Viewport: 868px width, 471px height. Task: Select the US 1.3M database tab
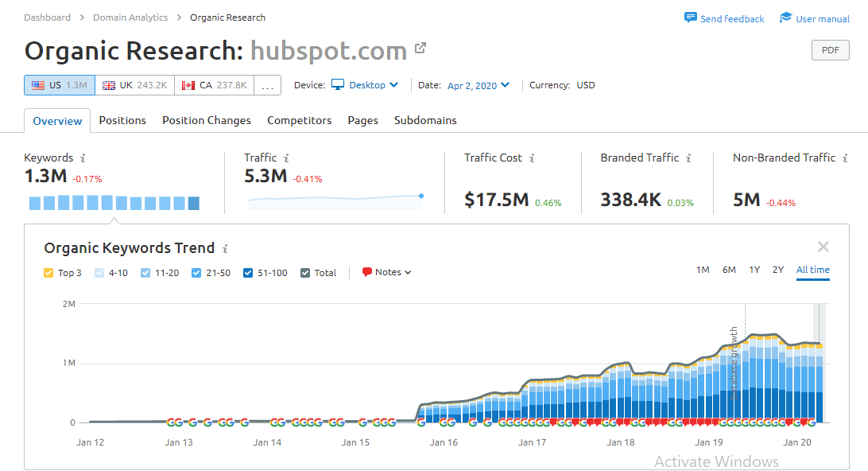(x=60, y=85)
